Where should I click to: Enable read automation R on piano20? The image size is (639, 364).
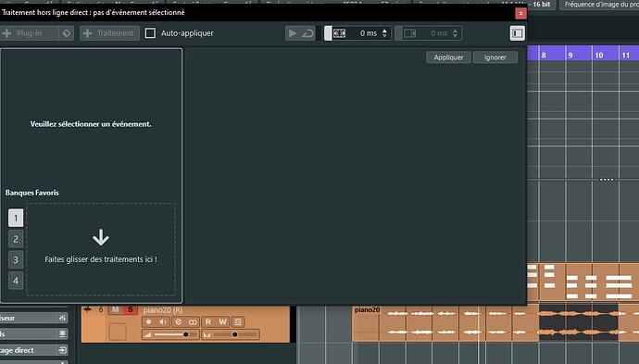207,321
